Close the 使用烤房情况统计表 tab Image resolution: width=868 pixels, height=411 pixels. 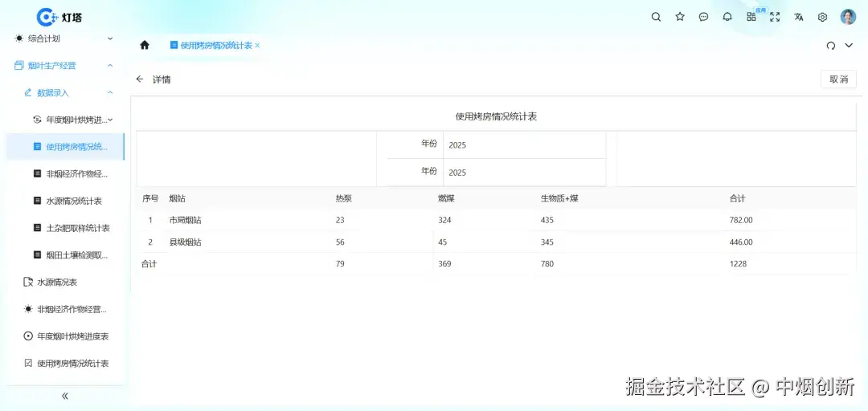point(257,46)
